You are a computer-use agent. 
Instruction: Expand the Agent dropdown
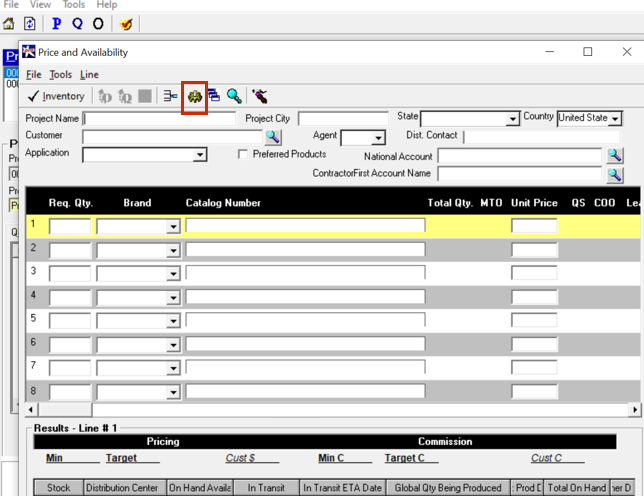tap(378, 138)
